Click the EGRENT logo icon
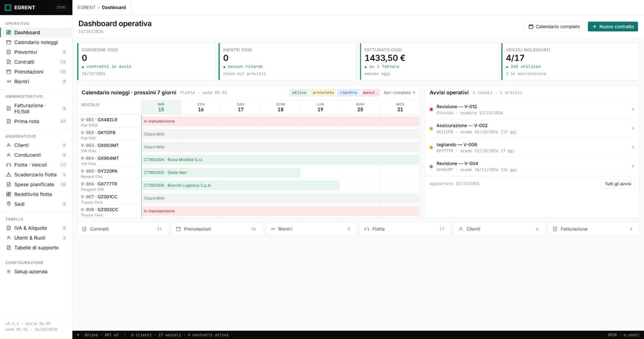 point(8,7)
